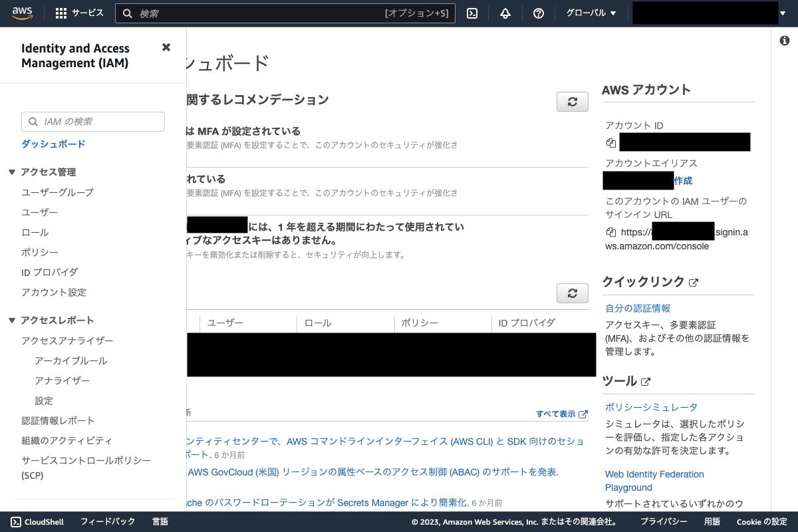Click the ID プロバイダ resource column header
Image resolution: width=798 pixels, height=532 pixels.
pos(527,323)
